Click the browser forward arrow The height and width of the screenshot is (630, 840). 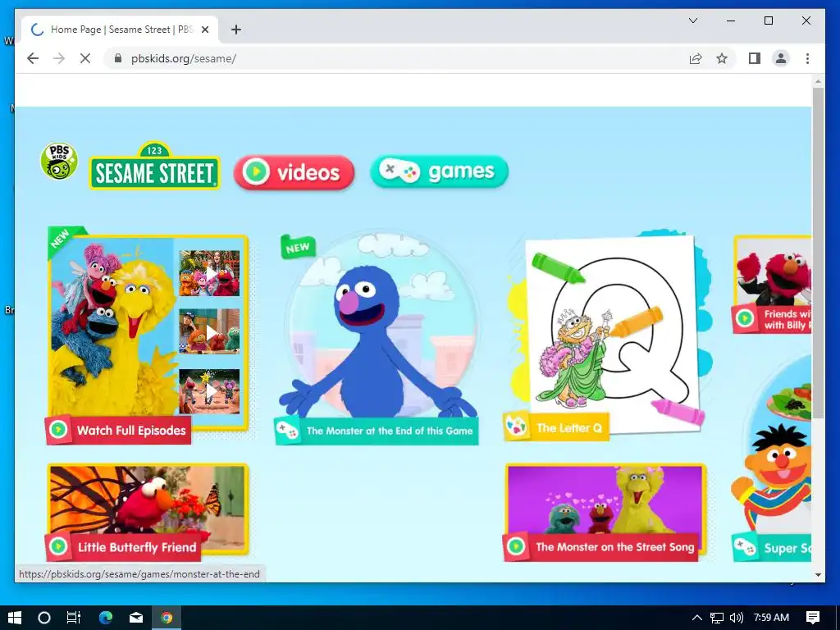(x=59, y=58)
